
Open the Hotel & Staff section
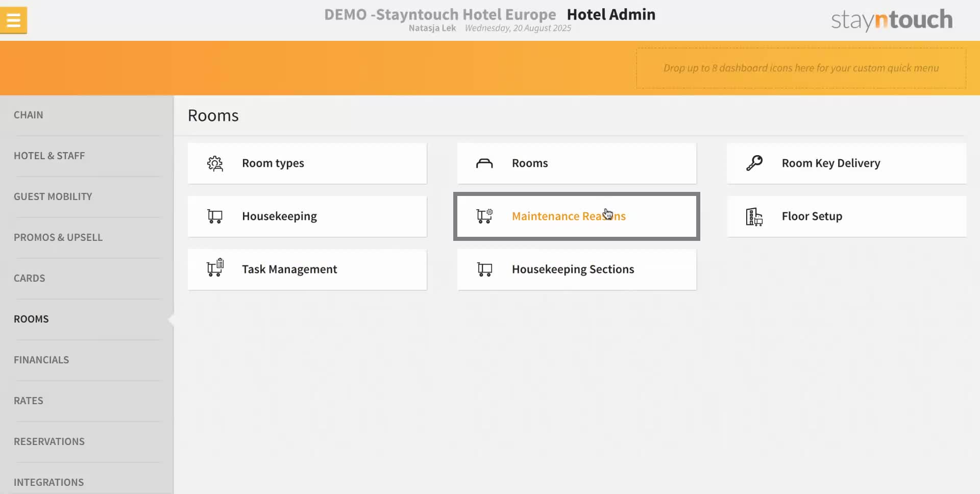(87, 156)
